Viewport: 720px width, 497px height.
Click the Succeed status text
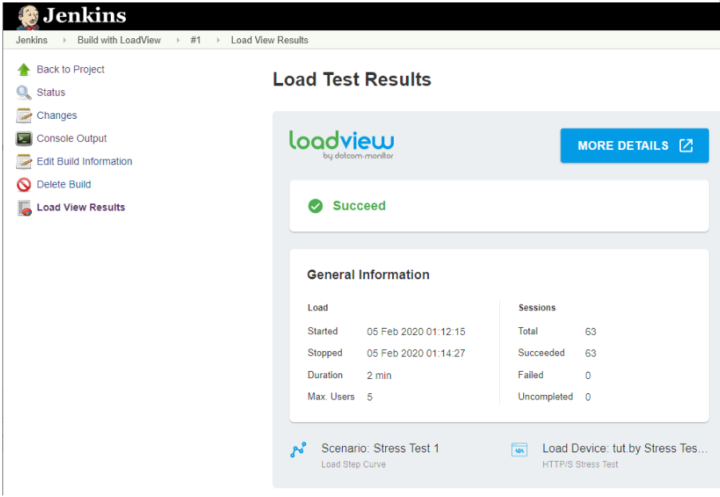click(359, 206)
